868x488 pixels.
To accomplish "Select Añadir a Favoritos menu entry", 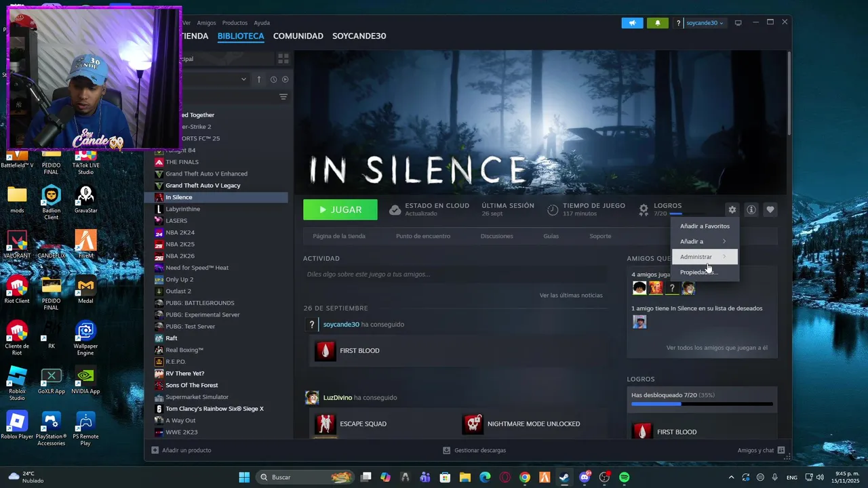I will click(705, 226).
